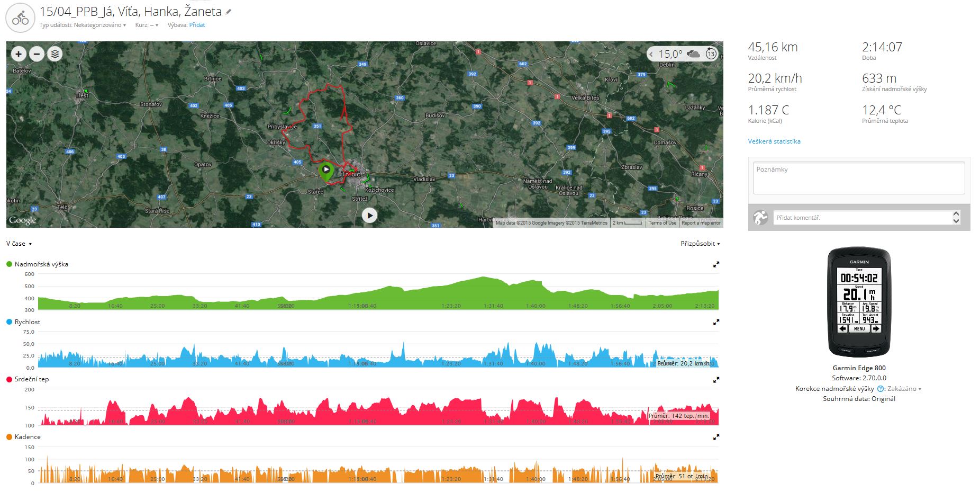Open the map layers selector
The image size is (980, 491).
[55, 54]
